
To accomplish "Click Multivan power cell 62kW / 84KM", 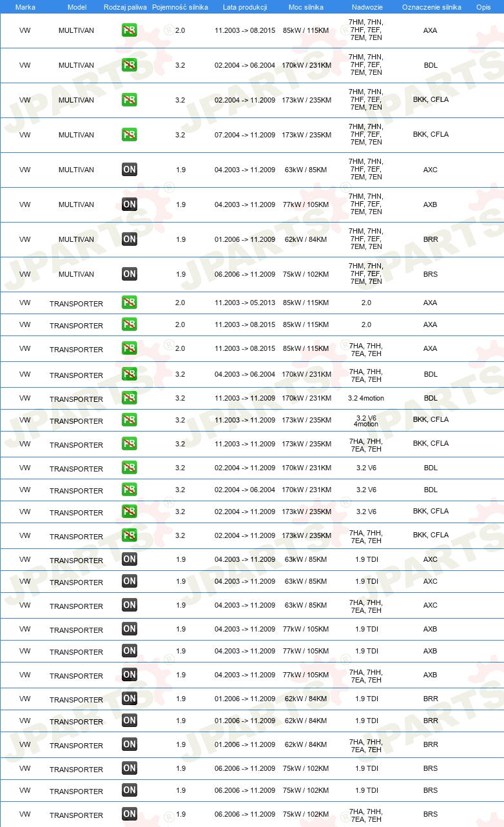I will pyautogui.click(x=306, y=239).
